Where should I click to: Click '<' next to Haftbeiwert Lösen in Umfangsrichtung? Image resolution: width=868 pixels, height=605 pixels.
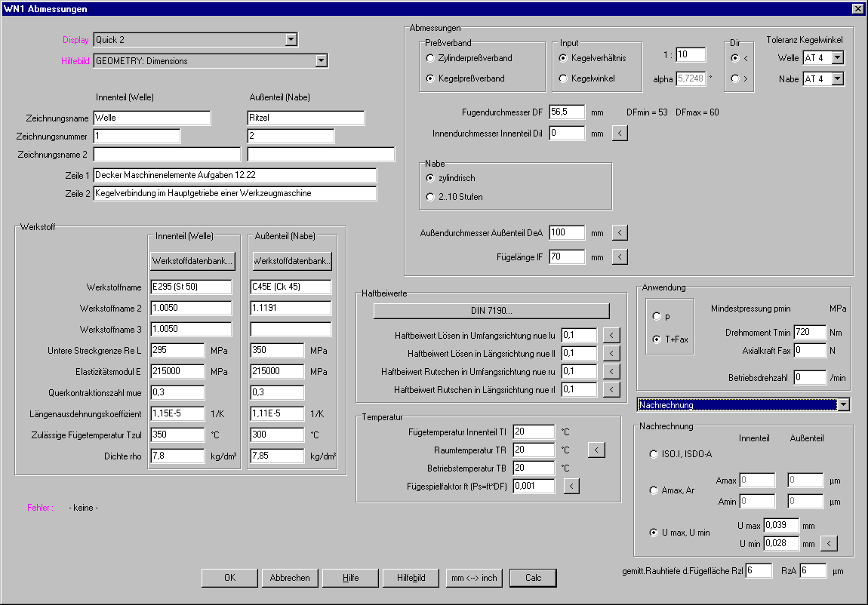(612, 335)
